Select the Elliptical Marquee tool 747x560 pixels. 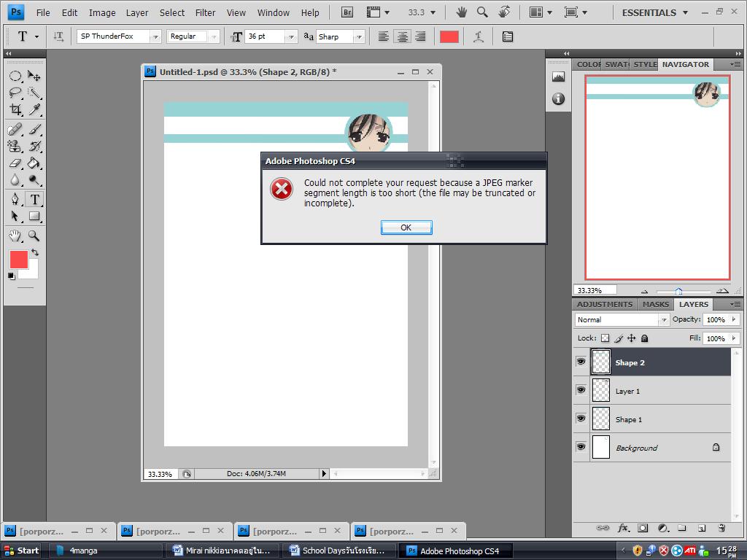coord(15,76)
